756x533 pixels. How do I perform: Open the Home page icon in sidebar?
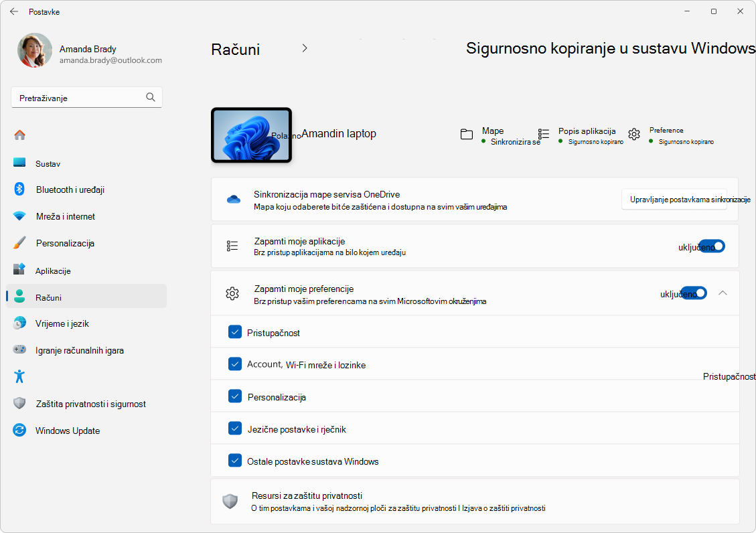click(20, 135)
